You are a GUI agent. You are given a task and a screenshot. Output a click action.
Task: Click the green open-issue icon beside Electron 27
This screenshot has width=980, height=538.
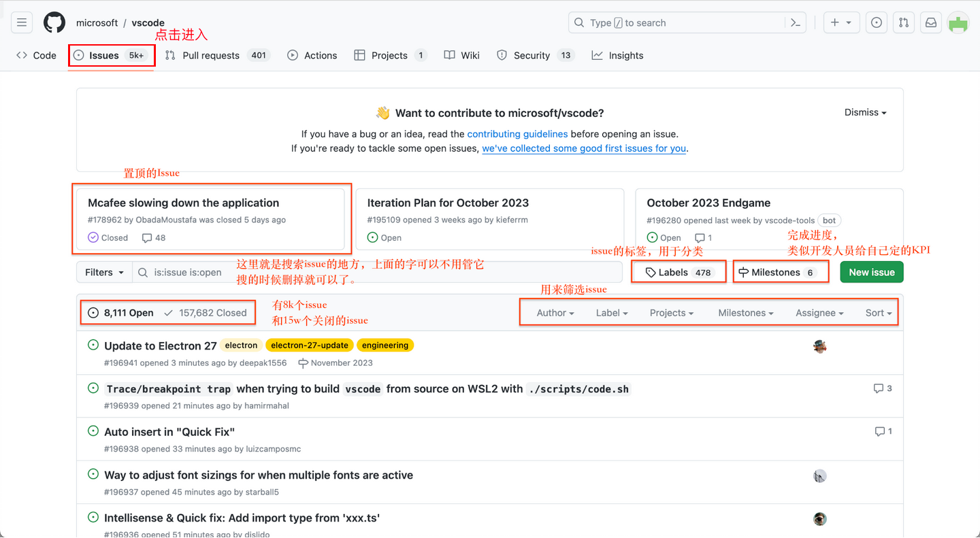(x=93, y=346)
